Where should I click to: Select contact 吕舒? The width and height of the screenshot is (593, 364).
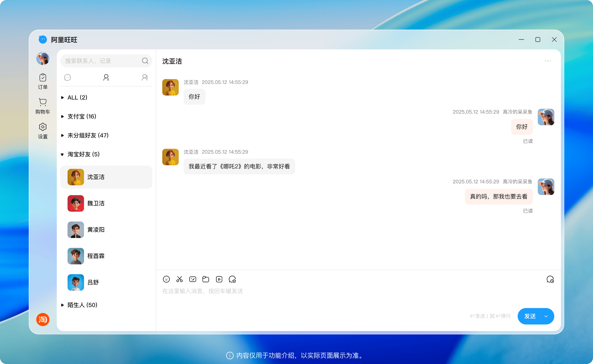106,282
